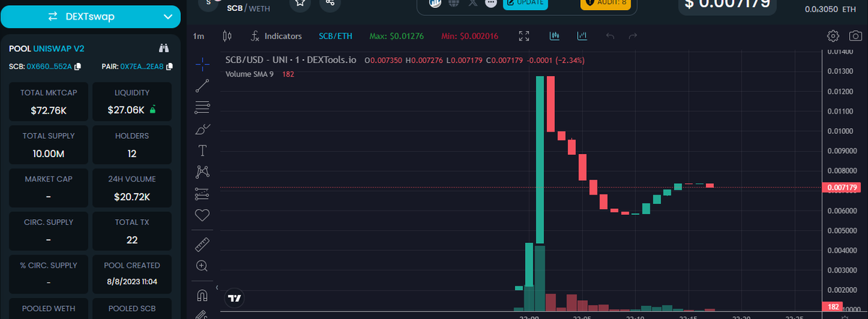The image size is (868, 319).
Task: Open the heart icons tool
Action: (x=203, y=215)
